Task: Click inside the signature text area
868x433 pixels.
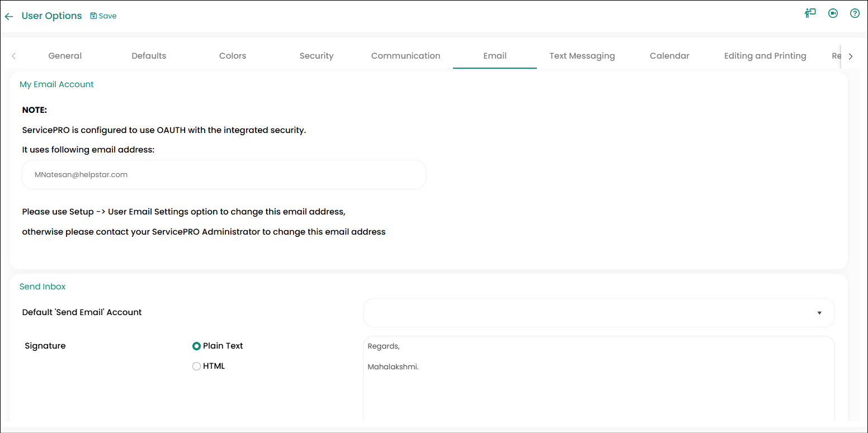Action: click(x=598, y=379)
